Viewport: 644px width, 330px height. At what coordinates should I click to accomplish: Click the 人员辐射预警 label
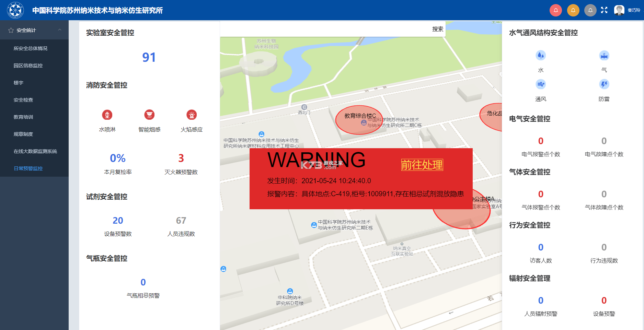point(541,314)
